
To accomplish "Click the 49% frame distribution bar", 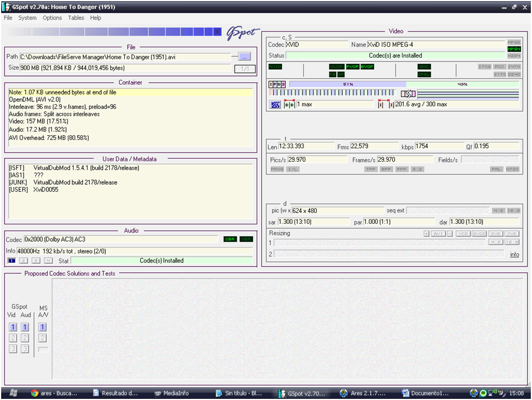I will pos(462,84).
